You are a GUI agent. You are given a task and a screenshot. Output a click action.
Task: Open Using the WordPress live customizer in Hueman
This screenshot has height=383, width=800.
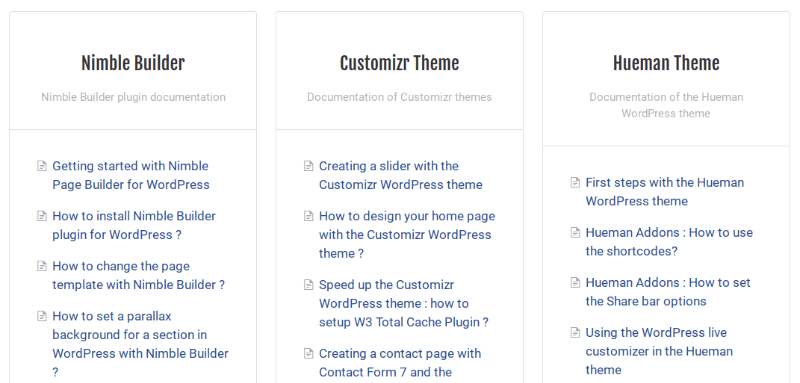pos(659,351)
